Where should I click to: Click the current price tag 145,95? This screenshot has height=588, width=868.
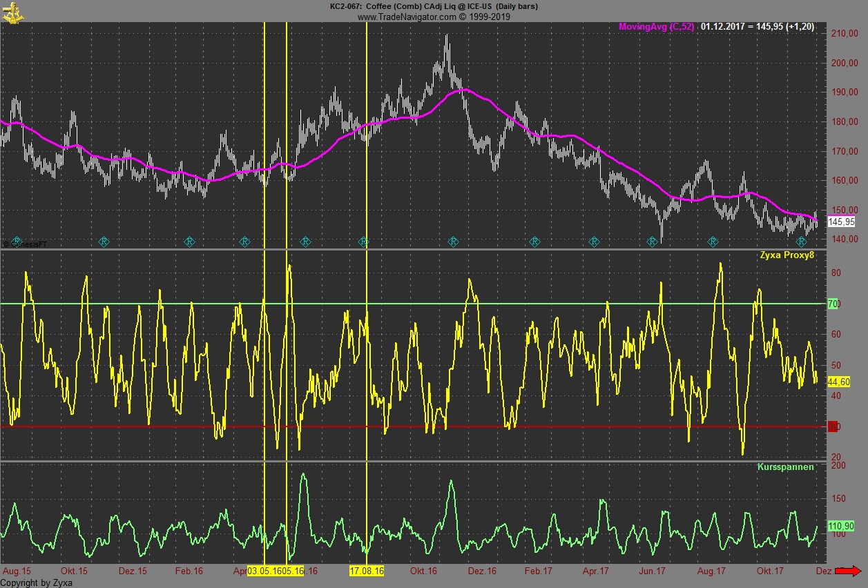841,222
